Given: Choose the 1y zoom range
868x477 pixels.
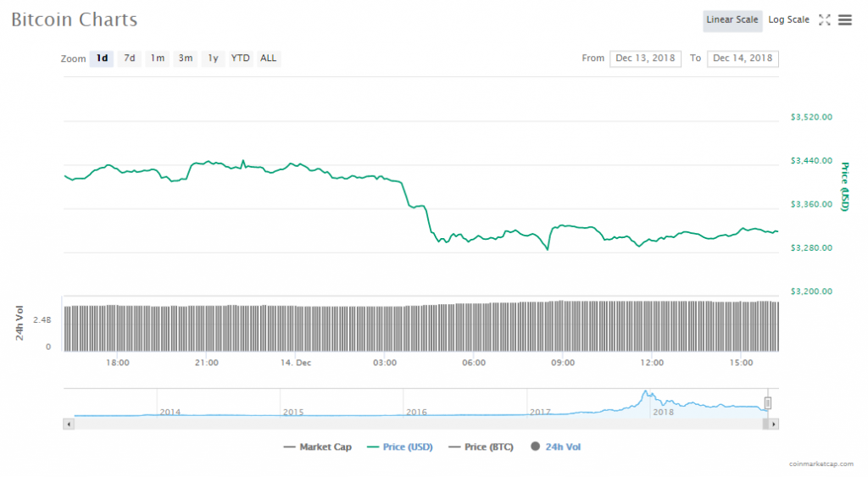Looking at the screenshot, I should tap(213, 58).
